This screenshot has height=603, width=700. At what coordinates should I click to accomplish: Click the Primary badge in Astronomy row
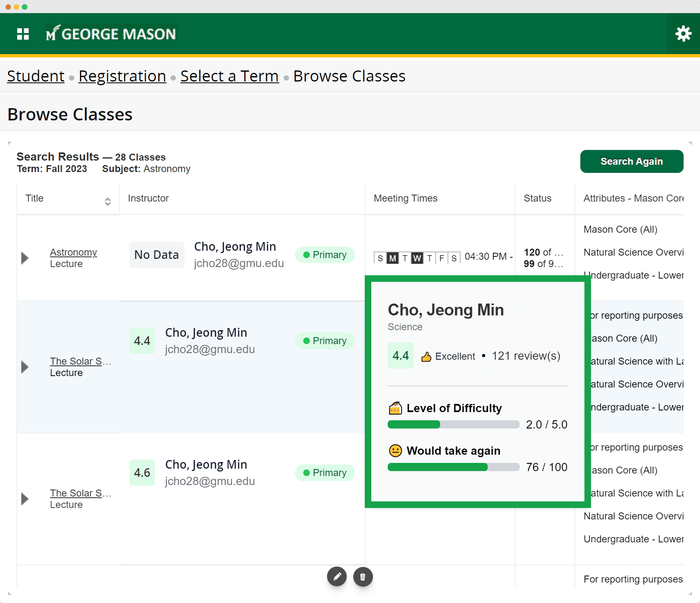(325, 255)
